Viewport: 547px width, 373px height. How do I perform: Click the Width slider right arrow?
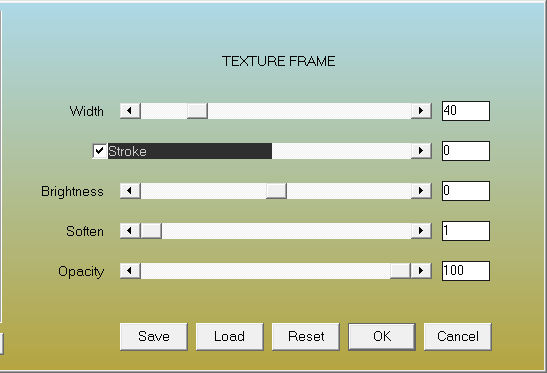[x=421, y=111]
